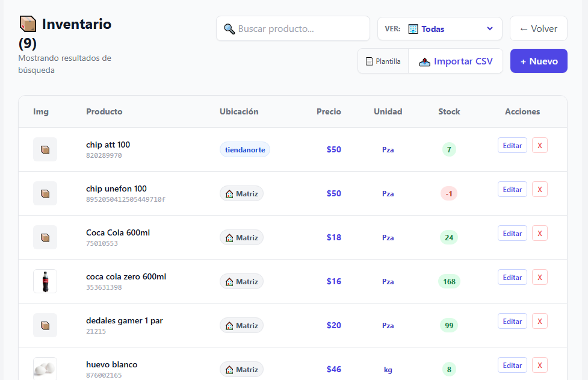The height and width of the screenshot is (380, 588).
Task: Click the Plantilla document icon
Action: tap(370, 61)
